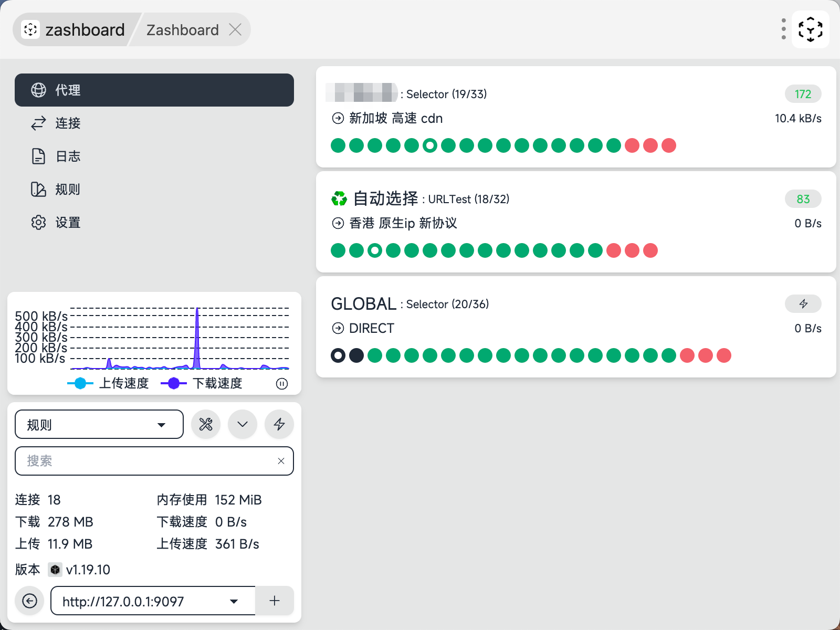This screenshot has height=630, width=840.
Task: Run latency test with lightning button
Action: tap(279, 424)
